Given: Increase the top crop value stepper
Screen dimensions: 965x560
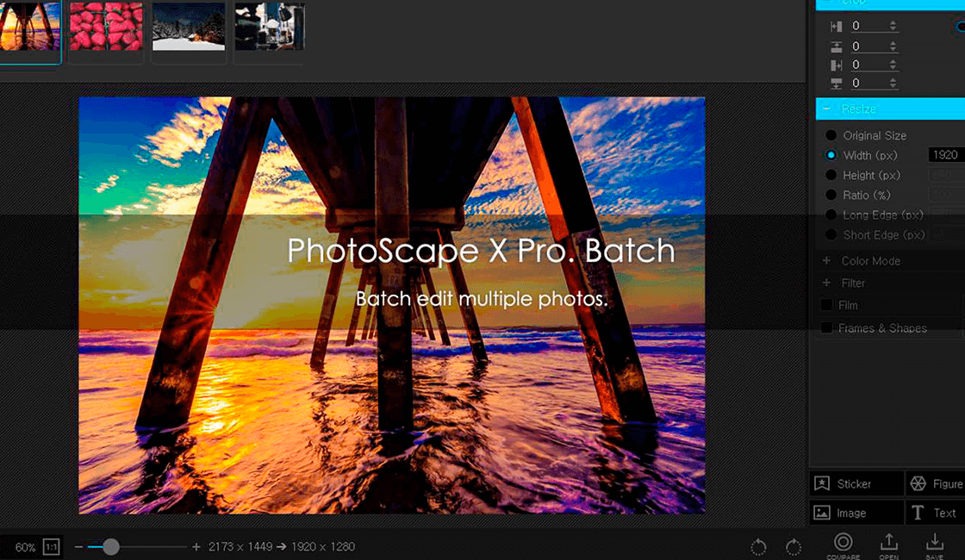Looking at the screenshot, I should click(893, 43).
